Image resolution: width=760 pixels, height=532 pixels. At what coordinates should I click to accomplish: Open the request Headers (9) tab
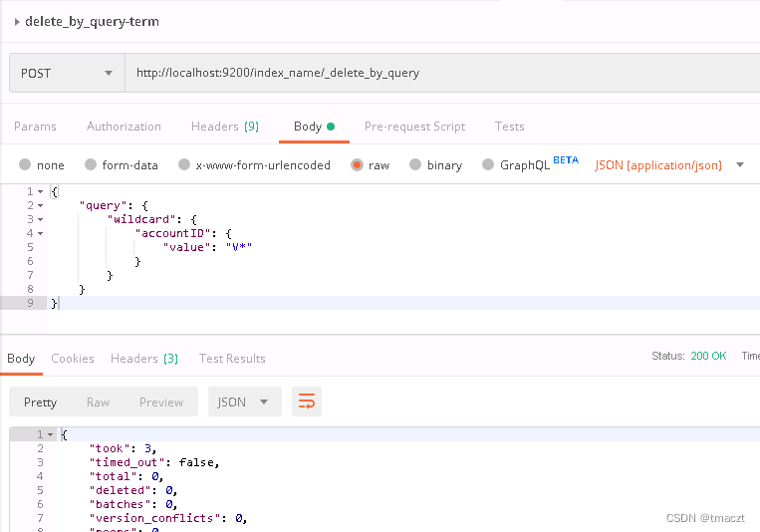(225, 127)
